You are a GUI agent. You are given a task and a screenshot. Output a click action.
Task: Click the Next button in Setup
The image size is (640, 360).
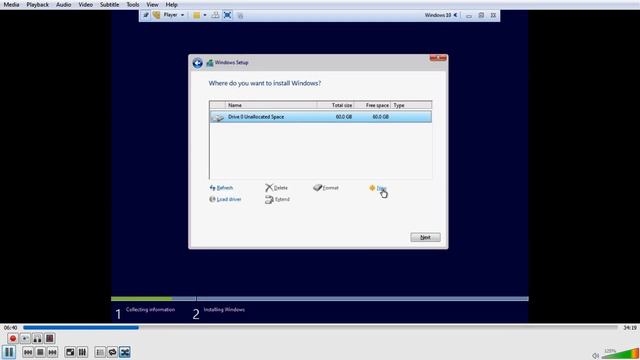(425, 237)
